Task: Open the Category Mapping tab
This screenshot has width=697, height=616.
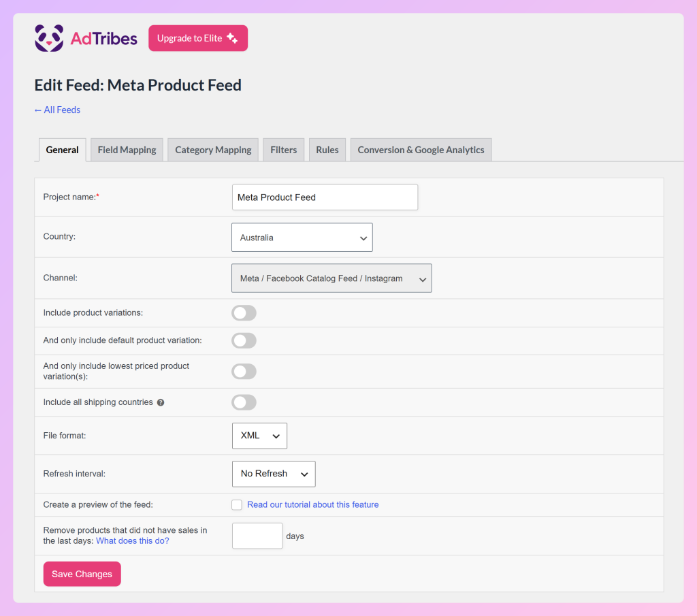Action: click(213, 150)
